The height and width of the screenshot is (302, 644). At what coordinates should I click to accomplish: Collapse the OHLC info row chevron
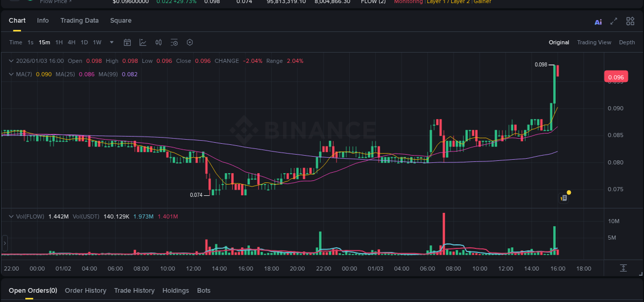point(11,61)
